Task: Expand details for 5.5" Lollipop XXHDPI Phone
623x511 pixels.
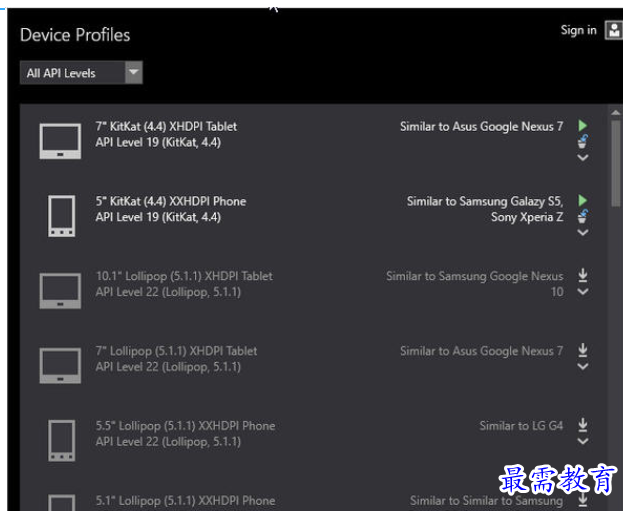Action: pyautogui.click(x=582, y=441)
